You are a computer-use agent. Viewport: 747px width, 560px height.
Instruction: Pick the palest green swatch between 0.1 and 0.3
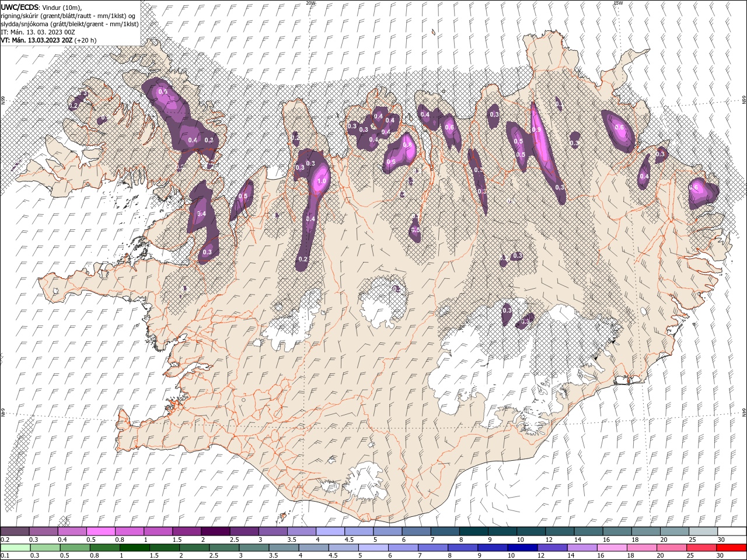point(15,548)
